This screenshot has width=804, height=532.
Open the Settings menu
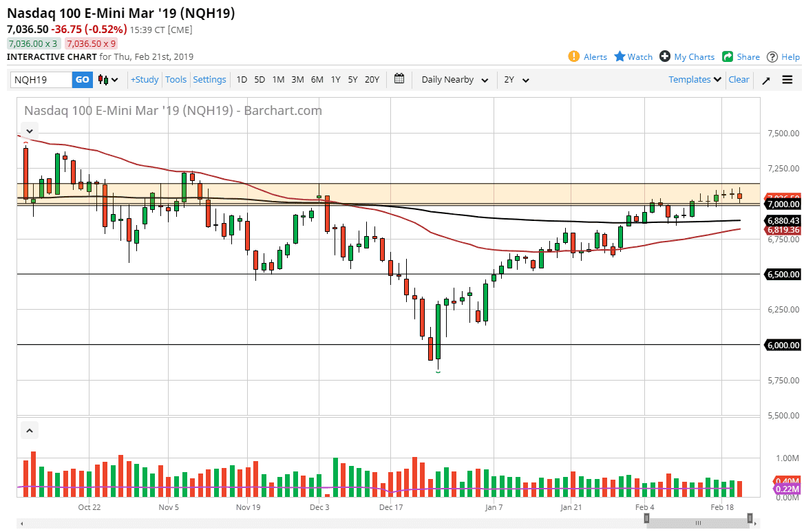tap(209, 79)
